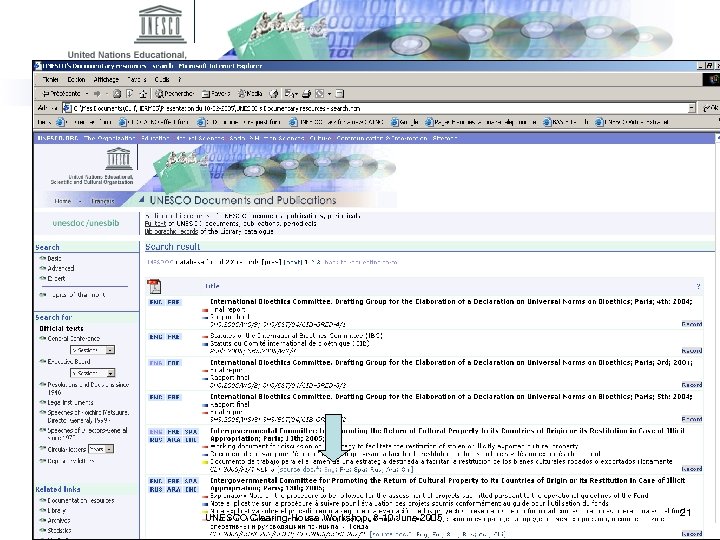Open the Advanced search link
This screenshot has height=540, width=720.
point(61,268)
